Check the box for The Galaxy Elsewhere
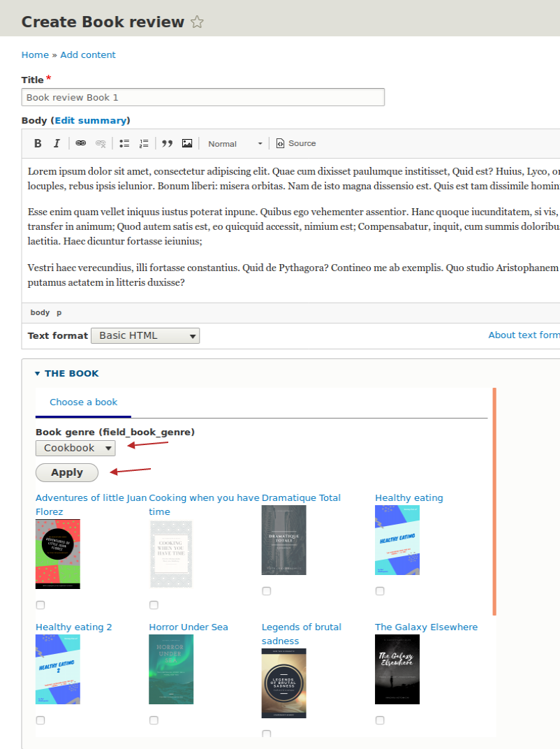Viewport: 560px width, 749px height. [x=380, y=720]
